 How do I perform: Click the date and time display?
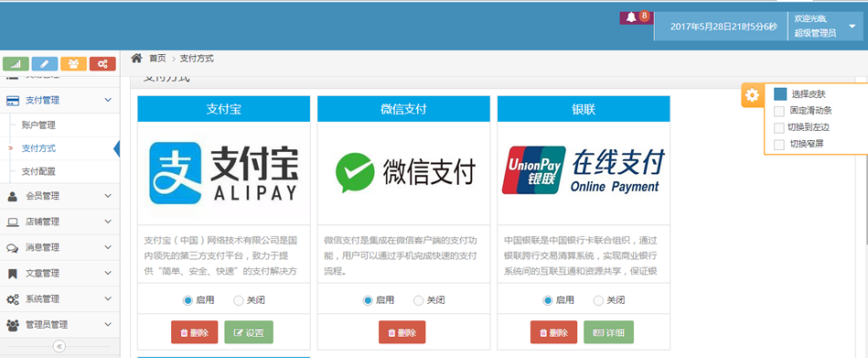tap(723, 27)
